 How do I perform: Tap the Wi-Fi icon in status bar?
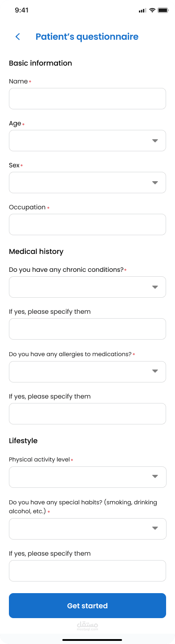click(x=152, y=10)
